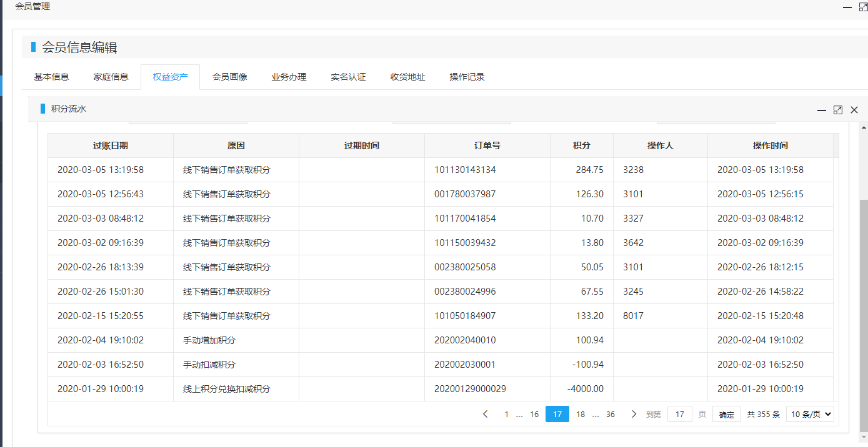Go to last page 36
Screen dimensions: 868x447
coord(611,414)
